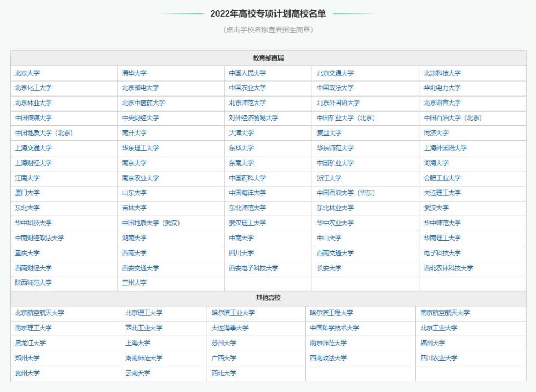Open 天津大学

click(x=241, y=133)
